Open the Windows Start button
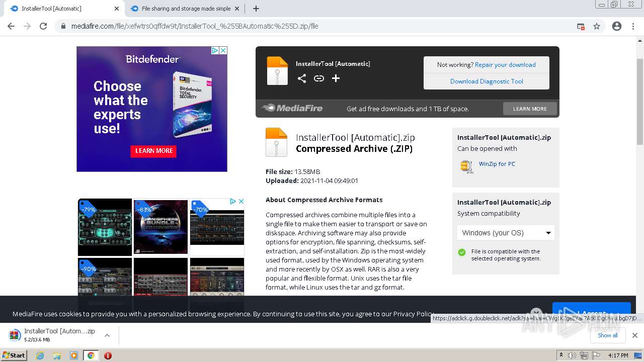 [14, 355]
